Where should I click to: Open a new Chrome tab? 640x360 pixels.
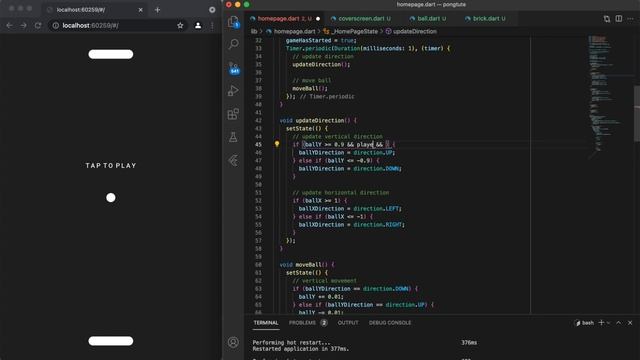tap(158, 10)
